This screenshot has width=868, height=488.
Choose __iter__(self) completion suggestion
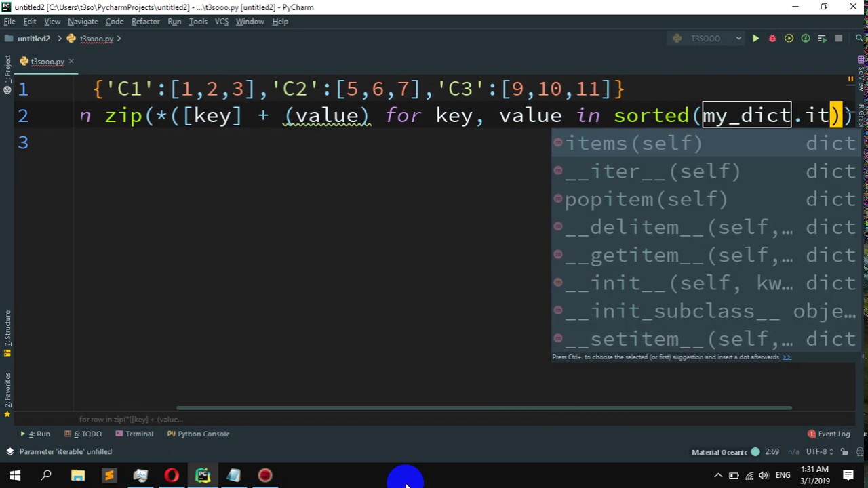[705, 171]
